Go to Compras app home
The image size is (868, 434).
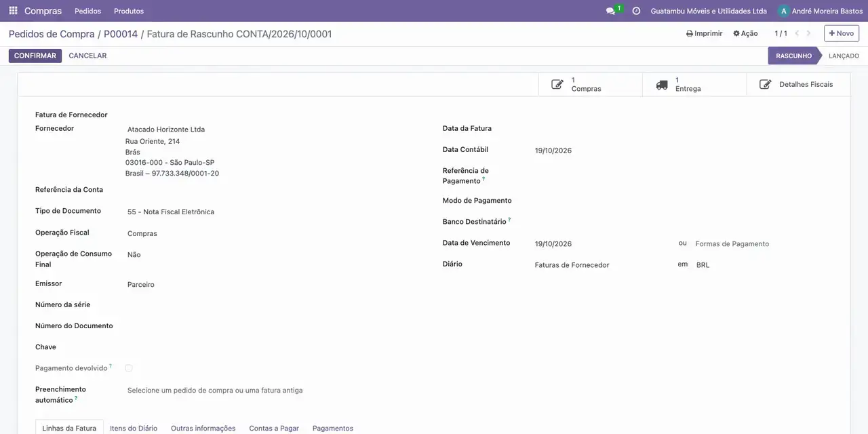43,11
